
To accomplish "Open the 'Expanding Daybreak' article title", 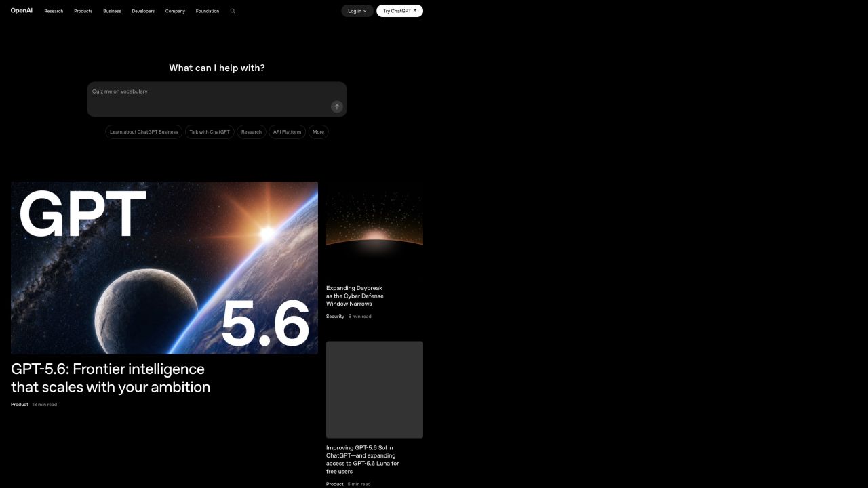I will (x=355, y=296).
